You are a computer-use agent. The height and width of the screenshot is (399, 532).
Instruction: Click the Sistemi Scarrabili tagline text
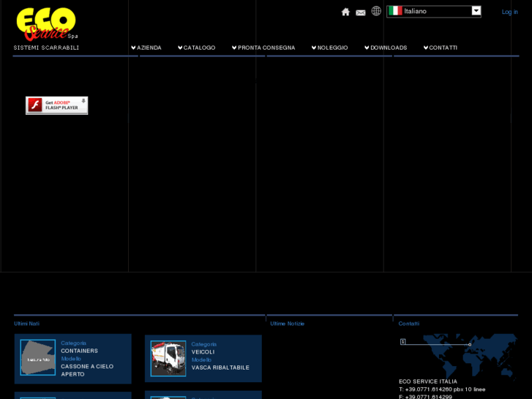click(46, 48)
